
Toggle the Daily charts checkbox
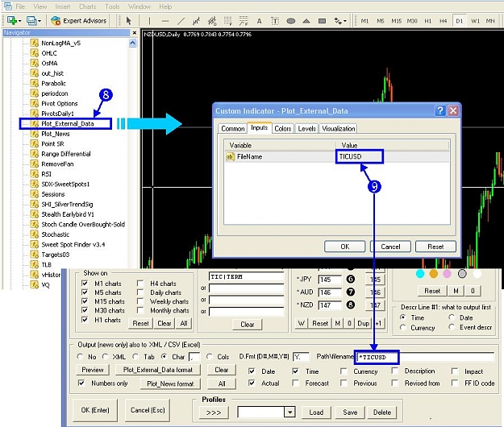[140, 292]
